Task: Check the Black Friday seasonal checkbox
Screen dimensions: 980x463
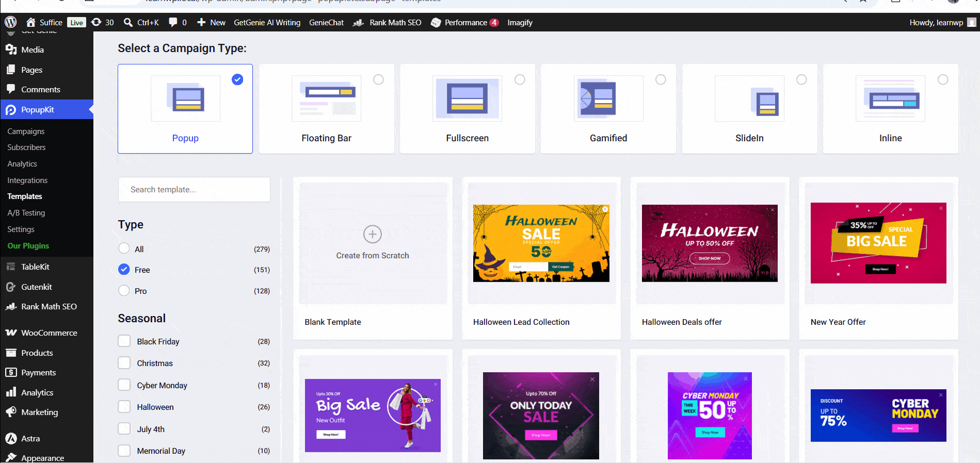Action: pyautogui.click(x=124, y=341)
